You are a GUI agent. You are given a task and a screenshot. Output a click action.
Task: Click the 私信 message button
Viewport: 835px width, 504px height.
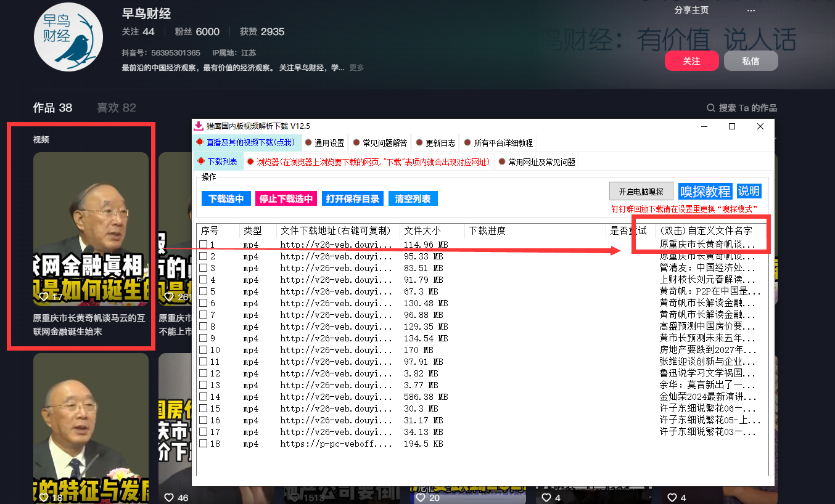[x=751, y=61]
